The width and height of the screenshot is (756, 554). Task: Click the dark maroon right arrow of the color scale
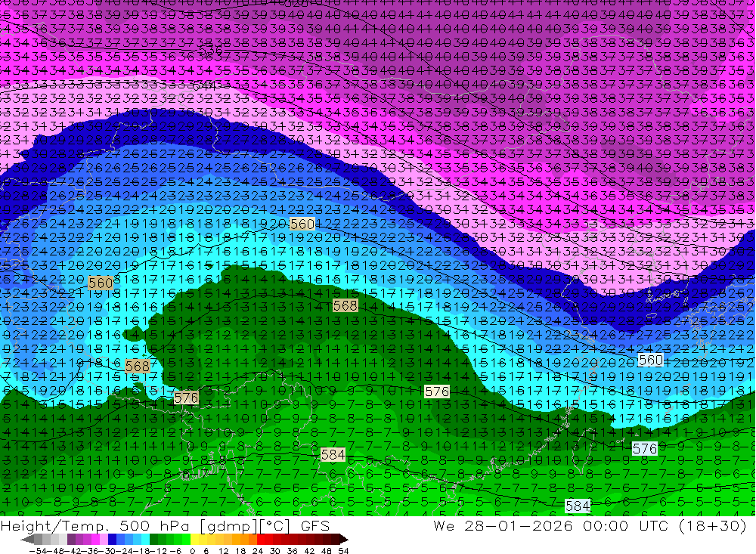pyautogui.click(x=344, y=540)
